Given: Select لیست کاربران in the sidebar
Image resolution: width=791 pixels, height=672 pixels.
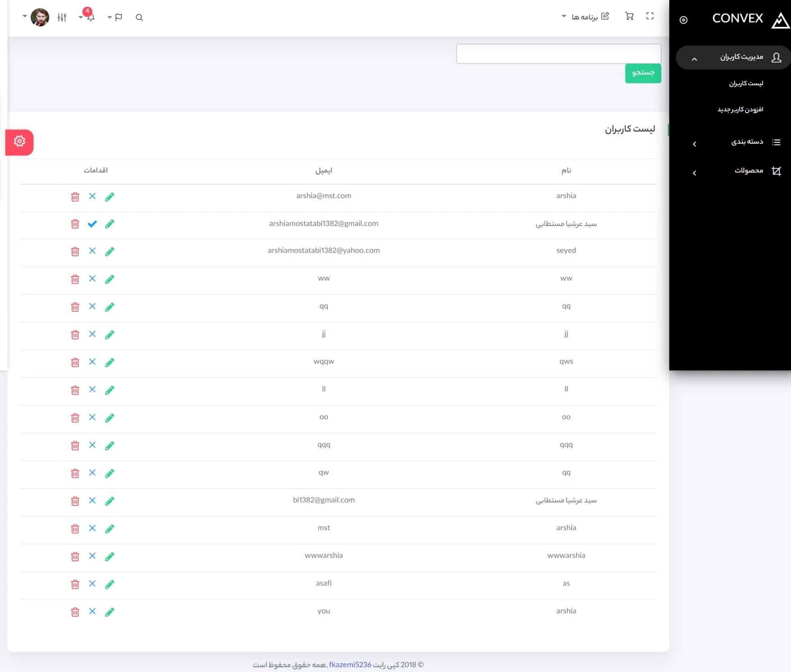Looking at the screenshot, I should 746,83.
